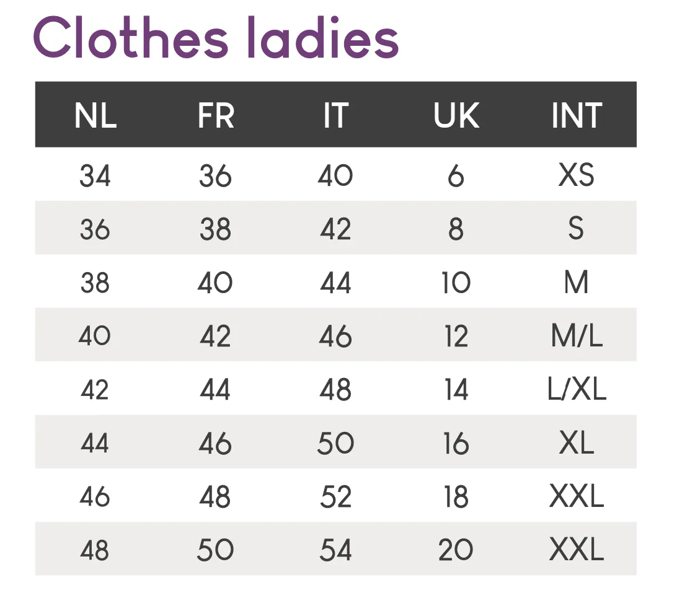Click UK size 20 cell
Image resolution: width=682 pixels, height=616 pixels.
click(x=456, y=550)
